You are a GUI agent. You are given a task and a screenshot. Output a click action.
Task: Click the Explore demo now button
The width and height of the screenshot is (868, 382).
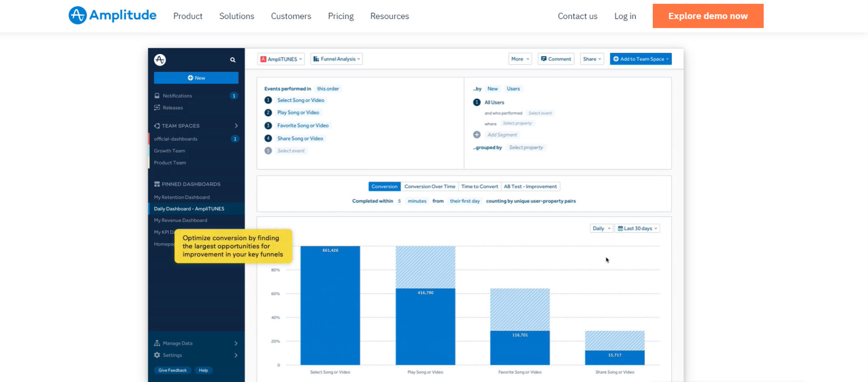[x=708, y=16]
